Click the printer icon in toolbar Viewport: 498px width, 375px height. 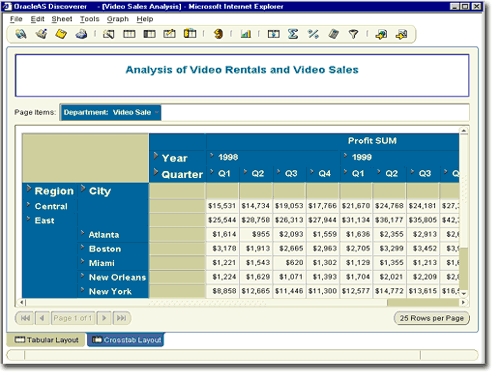coord(81,34)
